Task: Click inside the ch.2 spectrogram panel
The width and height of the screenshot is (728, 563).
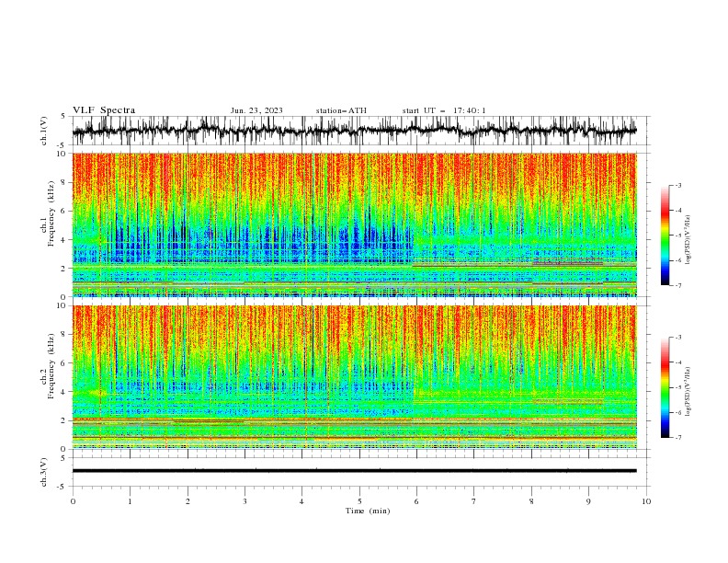Action: coord(354,377)
